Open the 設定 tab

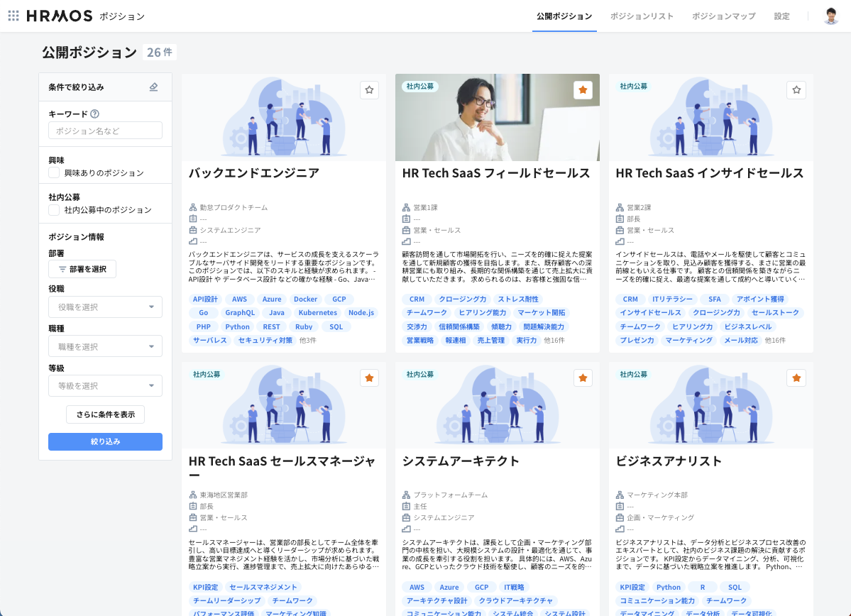point(781,16)
